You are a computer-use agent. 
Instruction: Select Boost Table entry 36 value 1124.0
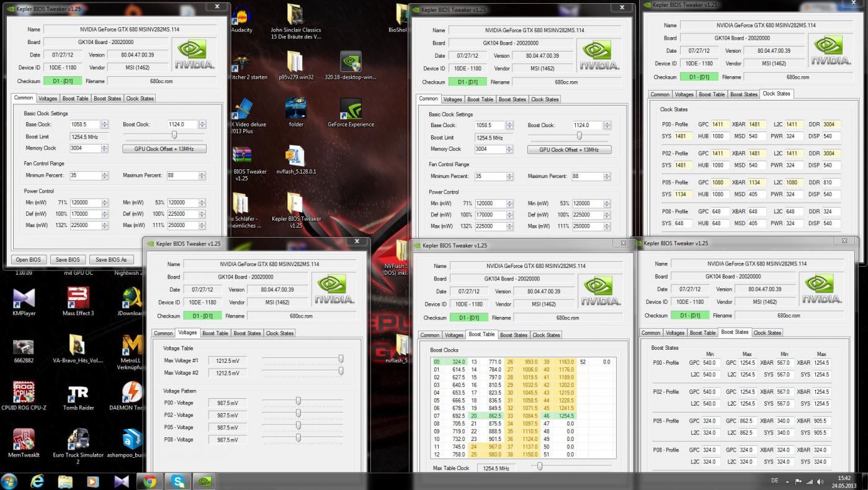point(522,439)
